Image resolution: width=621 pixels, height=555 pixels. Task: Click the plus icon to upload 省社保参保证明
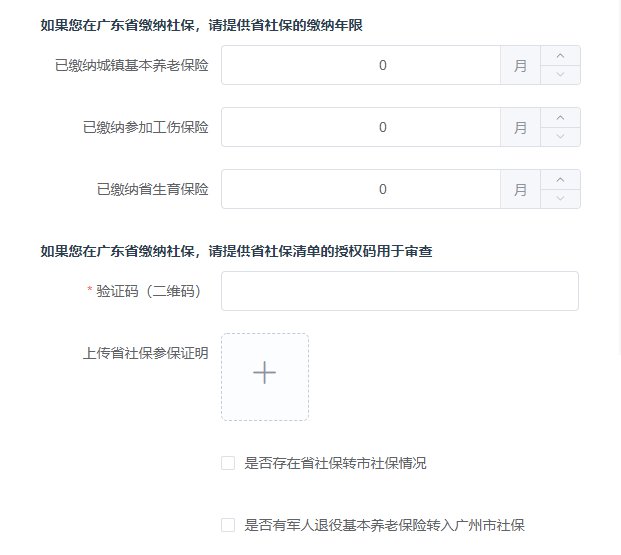265,372
